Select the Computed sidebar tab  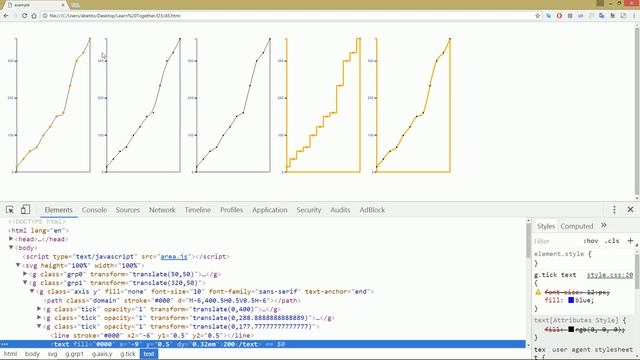click(x=577, y=226)
